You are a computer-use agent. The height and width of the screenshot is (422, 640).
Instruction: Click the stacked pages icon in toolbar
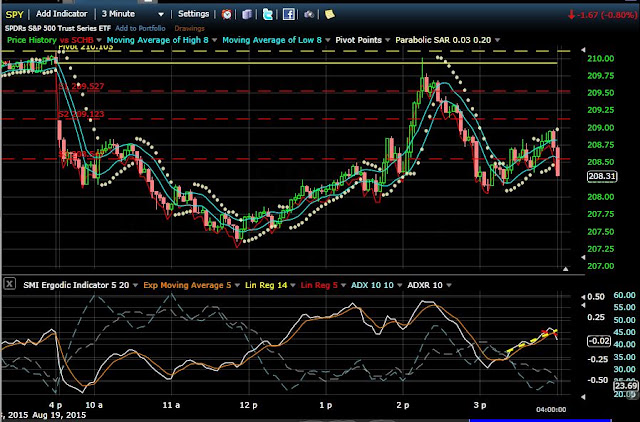(247, 14)
